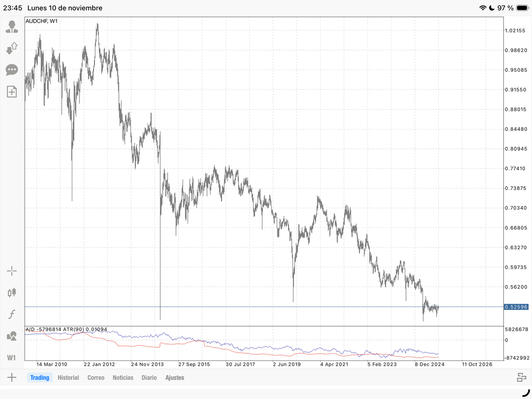This screenshot has width=532, height=399.
Task: Open the W1 timeframe selector
Action: click(x=12, y=357)
